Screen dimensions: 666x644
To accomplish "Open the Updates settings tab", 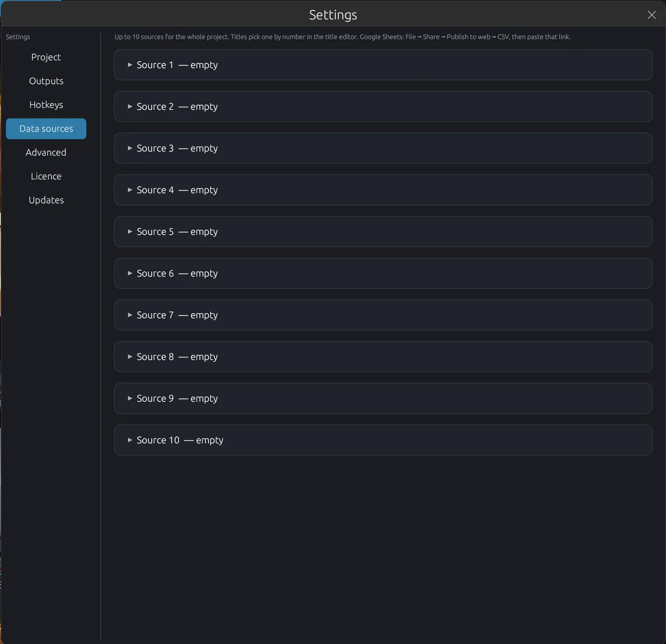I will click(x=46, y=200).
